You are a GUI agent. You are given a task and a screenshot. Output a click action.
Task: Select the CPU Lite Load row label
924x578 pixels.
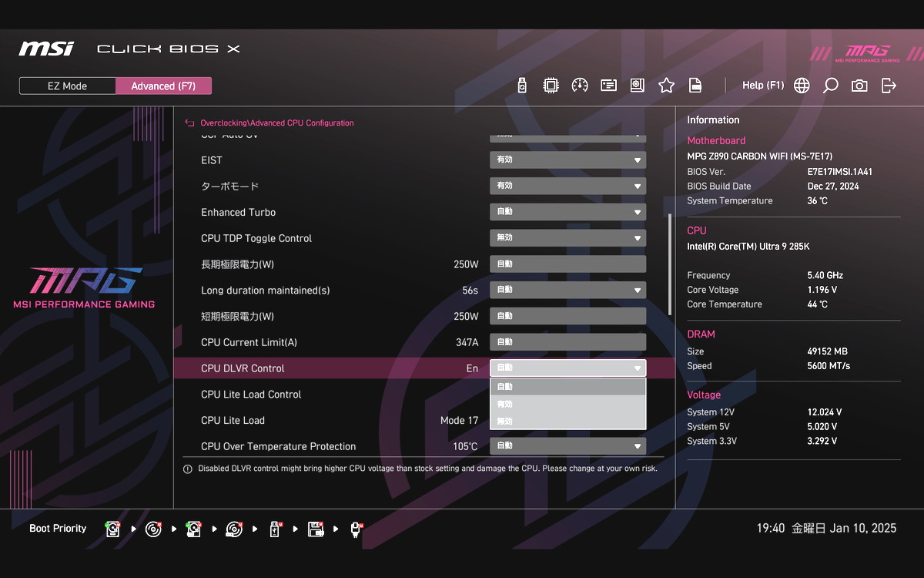233,420
